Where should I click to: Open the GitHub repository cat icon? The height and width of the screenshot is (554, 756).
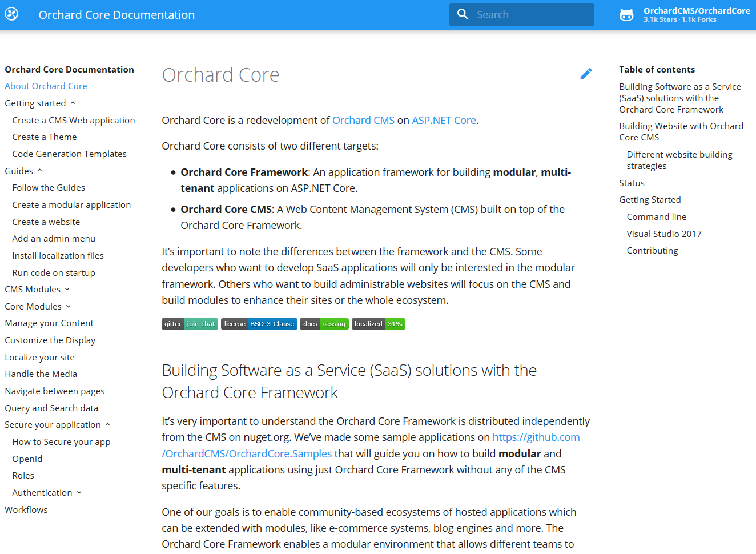[x=626, y=15]
